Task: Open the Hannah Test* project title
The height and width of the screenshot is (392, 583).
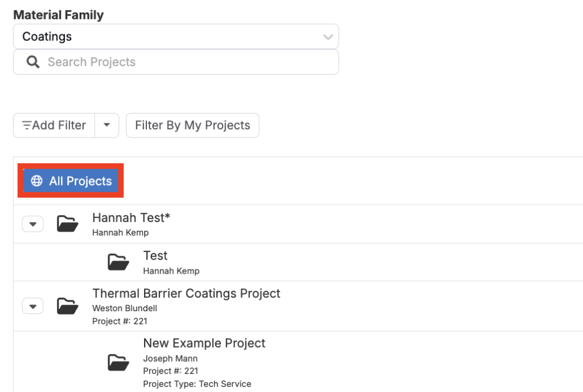Action: [132, 218]
